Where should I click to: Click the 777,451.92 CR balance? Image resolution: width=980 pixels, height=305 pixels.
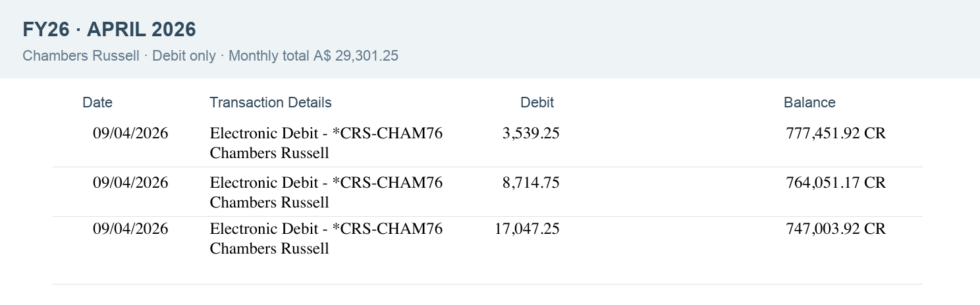(x=836, y=133)
